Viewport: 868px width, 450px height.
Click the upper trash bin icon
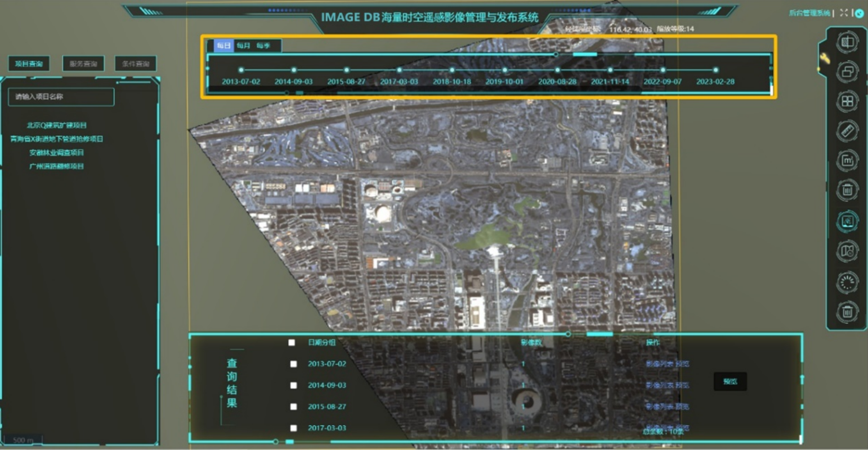click(x=847, y=190)
